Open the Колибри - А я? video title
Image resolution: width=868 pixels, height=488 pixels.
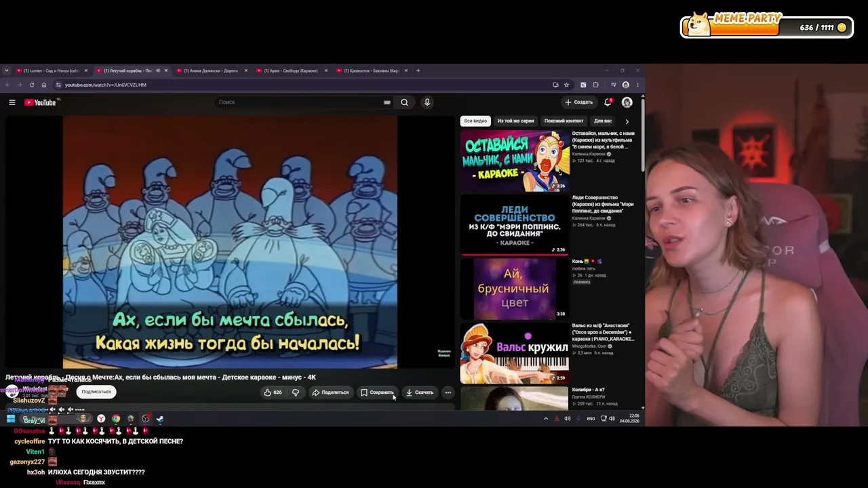[x=588, y=390]
